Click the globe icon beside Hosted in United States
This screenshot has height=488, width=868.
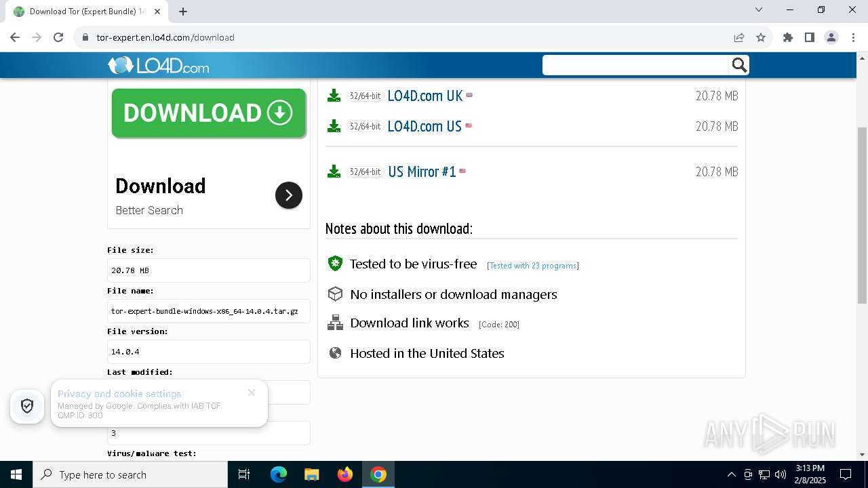click(335, 353)
